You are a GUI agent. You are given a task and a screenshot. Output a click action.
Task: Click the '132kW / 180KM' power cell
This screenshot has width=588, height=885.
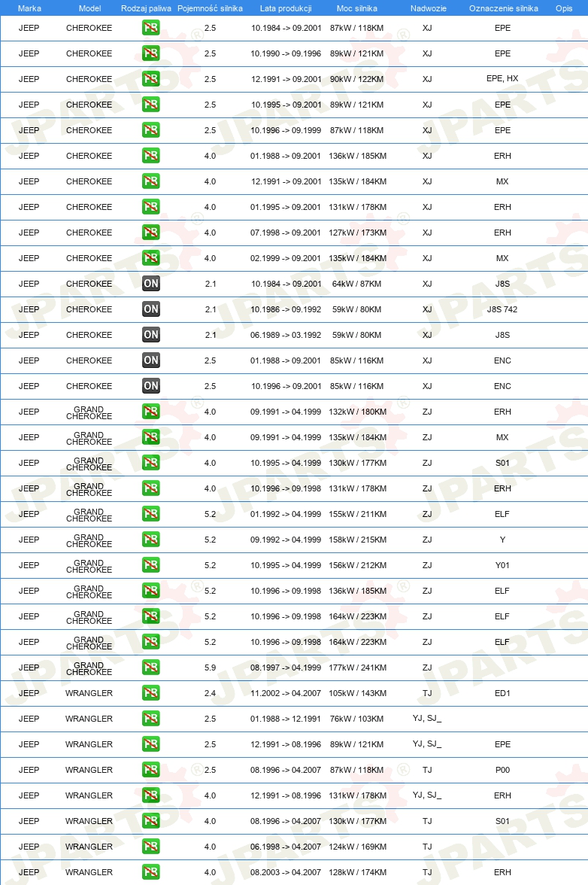tap(357, 412)
